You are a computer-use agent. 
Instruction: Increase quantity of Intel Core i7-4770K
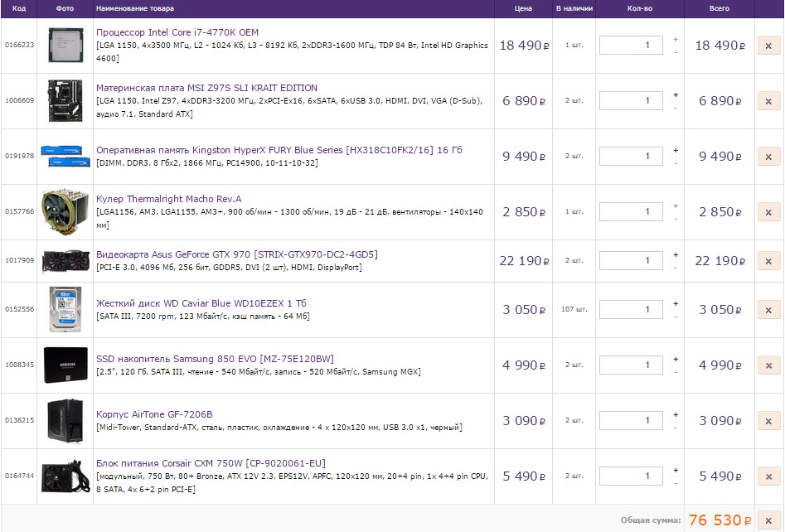[676, 40]
